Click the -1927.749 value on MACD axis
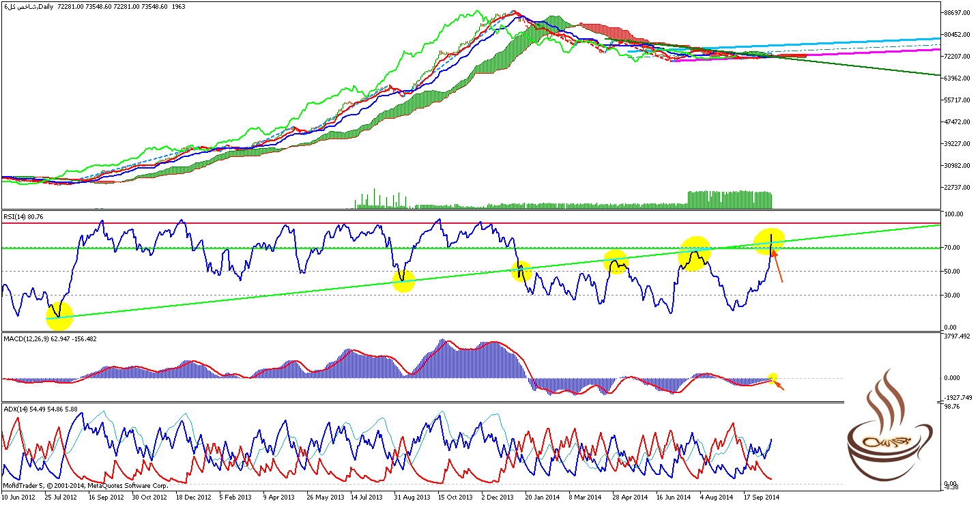980x505 pixels. click(959, 396)
